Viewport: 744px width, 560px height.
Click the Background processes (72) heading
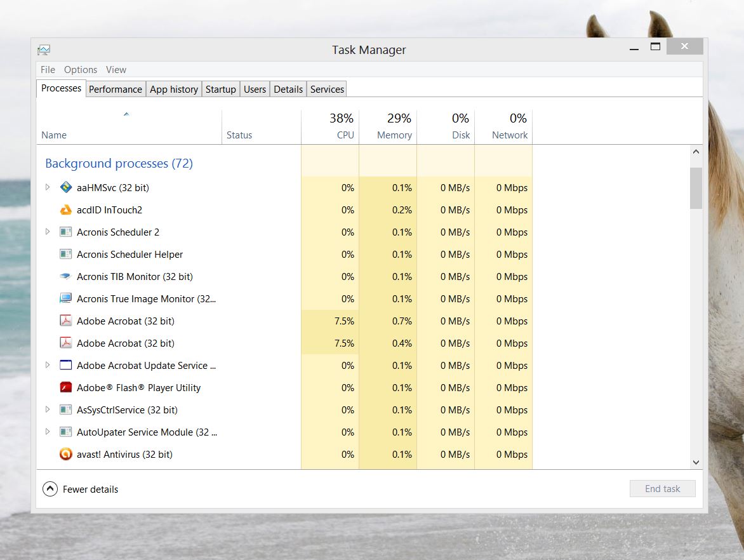click(x=119, y=163)
